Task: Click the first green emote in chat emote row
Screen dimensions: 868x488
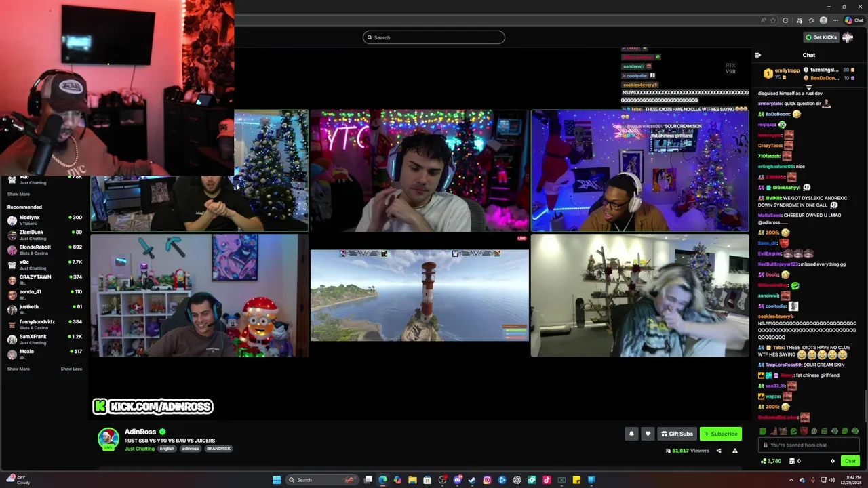Action: (x=763, y=431)
